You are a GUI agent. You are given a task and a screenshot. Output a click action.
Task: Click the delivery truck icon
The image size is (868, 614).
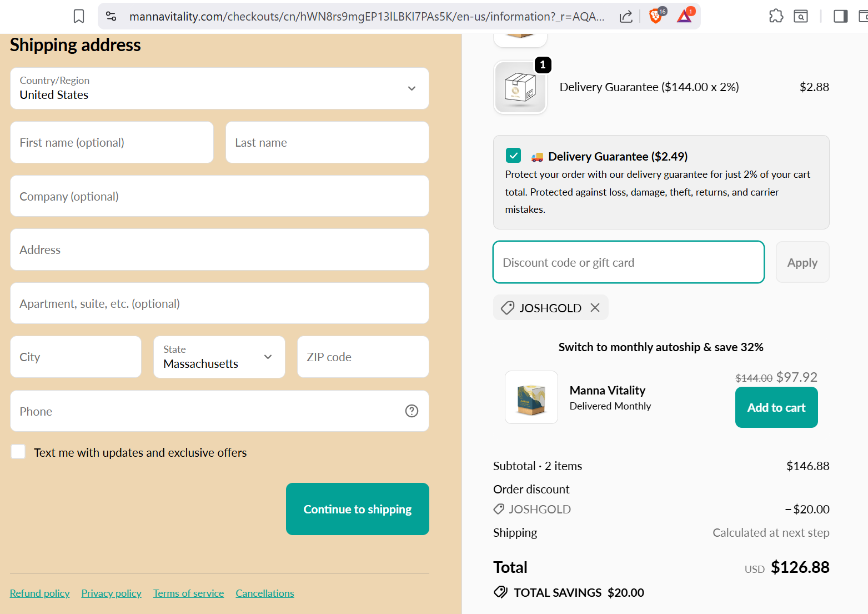point(537,157)
